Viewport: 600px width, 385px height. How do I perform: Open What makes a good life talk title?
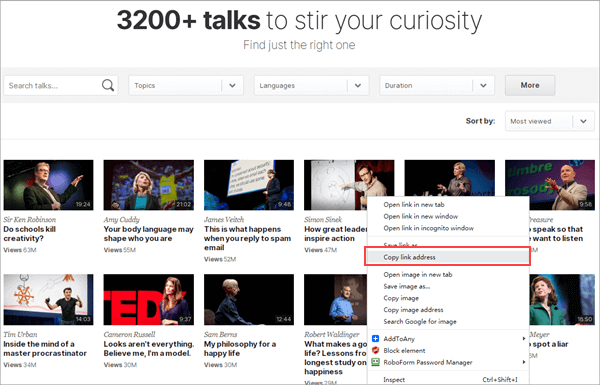[335, 357]
